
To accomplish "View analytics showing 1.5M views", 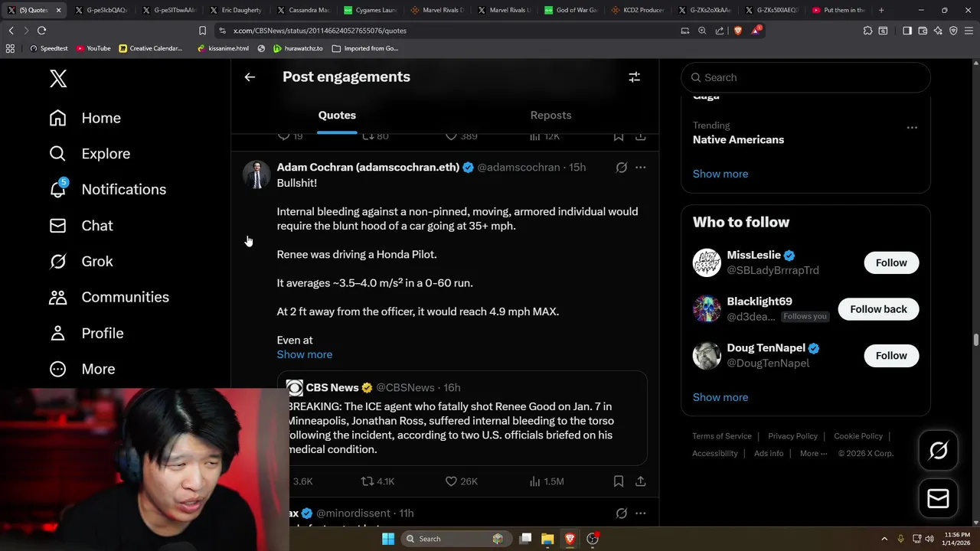I will pyautogui.click(x=547, y=481).
